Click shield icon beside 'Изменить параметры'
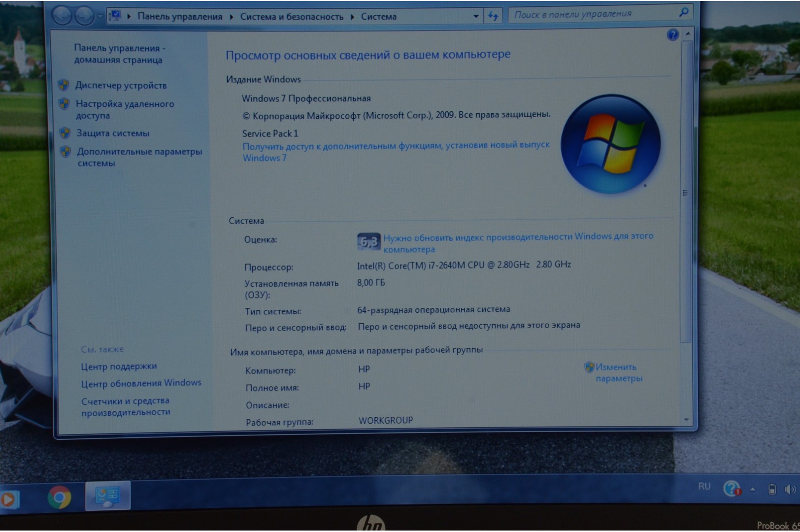This screenshot has height=532, width=800. pos(589,366)
